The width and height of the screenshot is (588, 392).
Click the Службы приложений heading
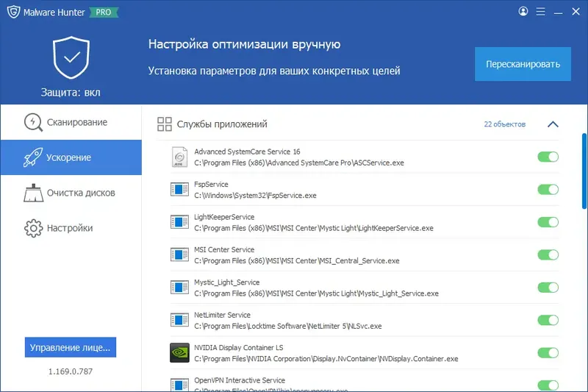(222, 124)
